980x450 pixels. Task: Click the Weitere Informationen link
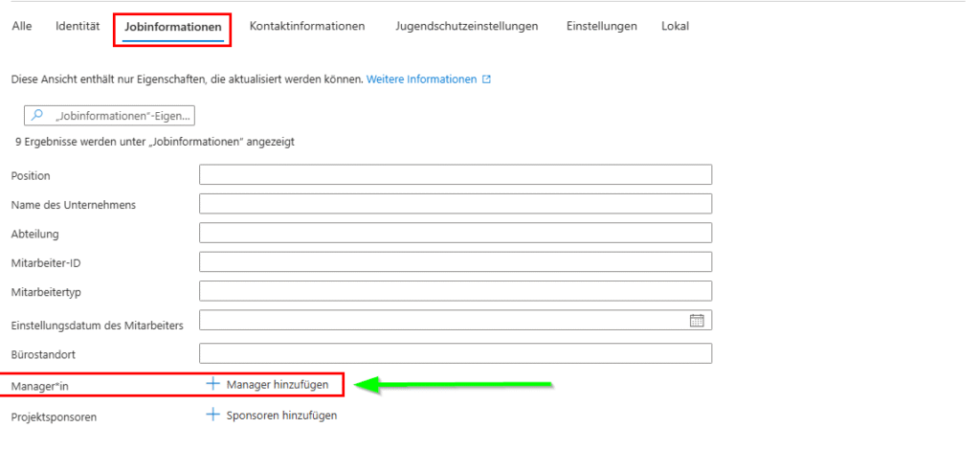click(x=421, y=79)
